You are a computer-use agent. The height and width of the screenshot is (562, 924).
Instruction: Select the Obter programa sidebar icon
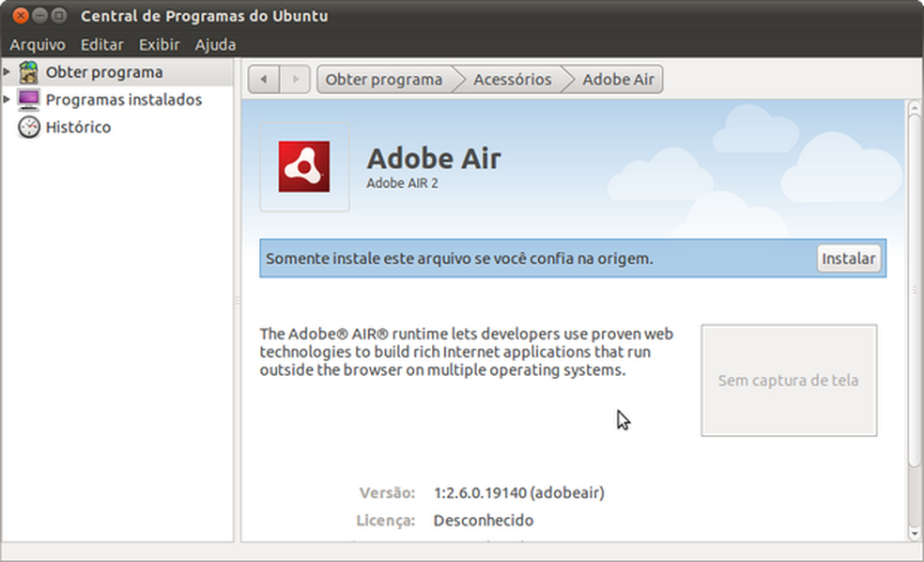pos(28,70)
